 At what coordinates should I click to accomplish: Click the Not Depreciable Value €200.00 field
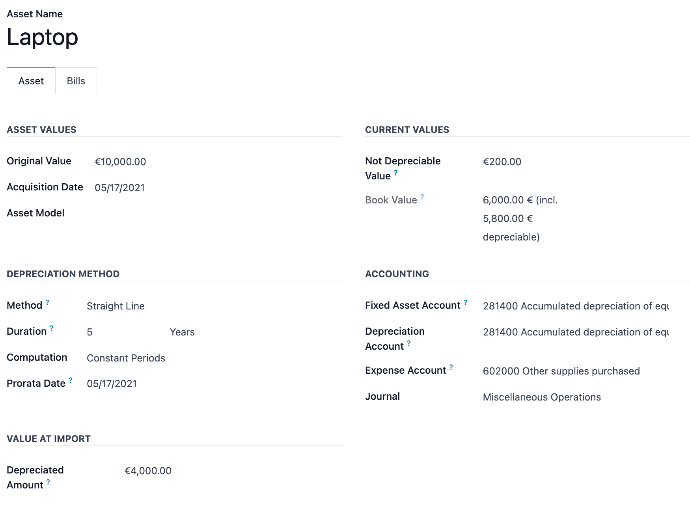point(502,162)
